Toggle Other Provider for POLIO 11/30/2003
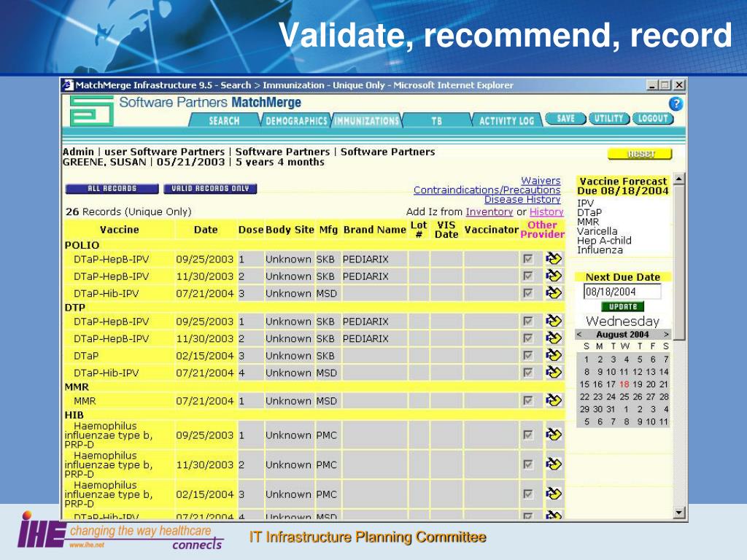This screenshot has width=747, height=560. point(528,276)
